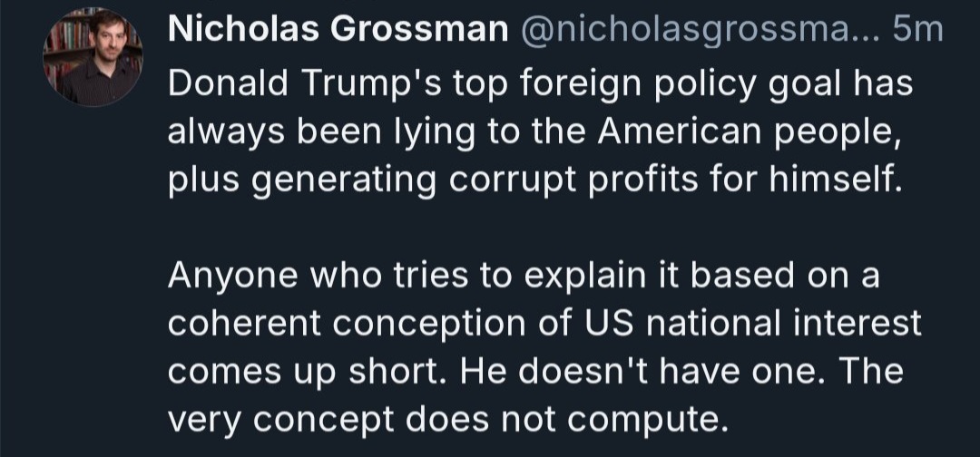The height and width of the screenshot is (457, 980).
Task: Click the words "corrupt profits"
Action: (x=573, y=181)
